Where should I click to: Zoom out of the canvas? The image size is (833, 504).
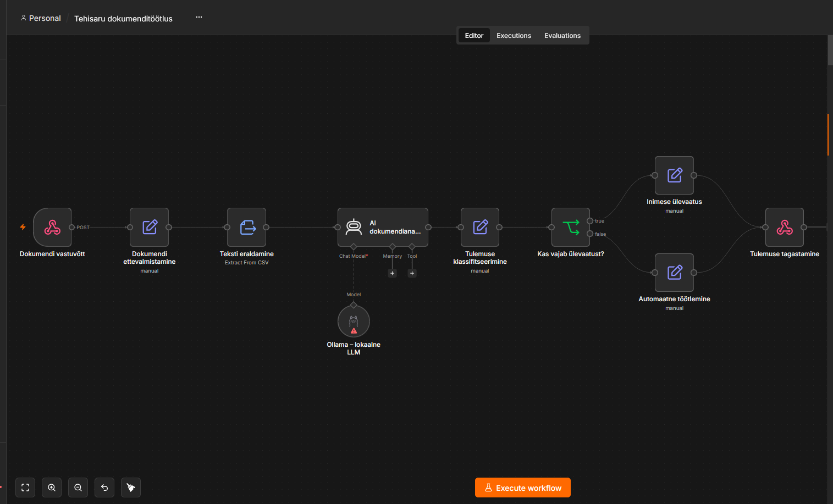pyautogui.click(x=78, y=488)
